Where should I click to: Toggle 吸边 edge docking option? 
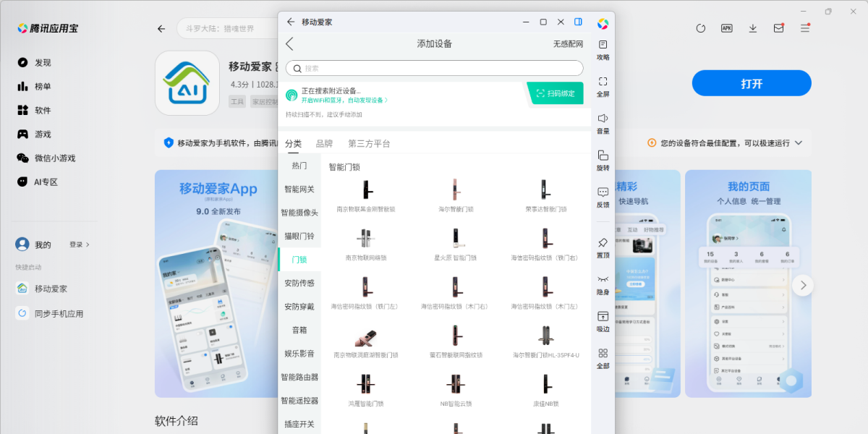[603, 317]
